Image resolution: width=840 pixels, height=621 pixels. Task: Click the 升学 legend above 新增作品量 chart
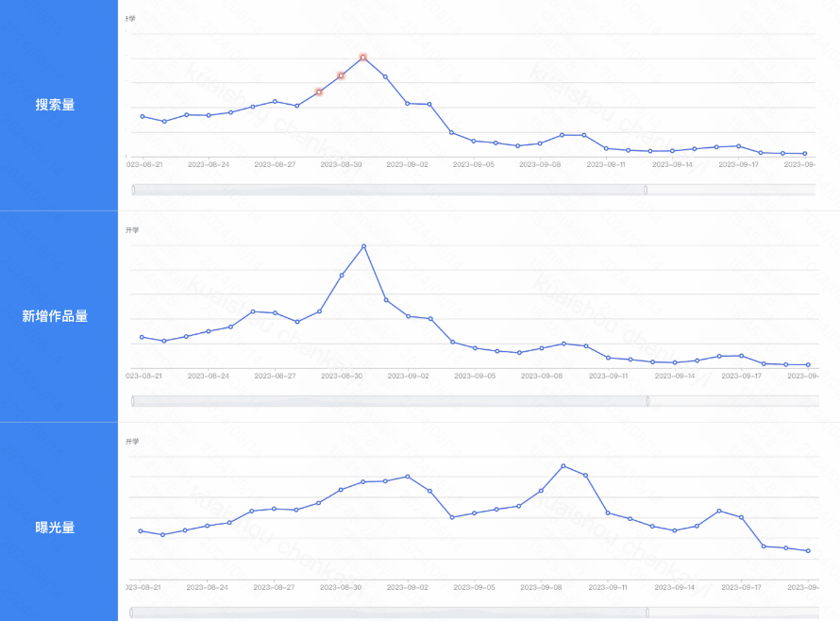(x=132, y=230)
